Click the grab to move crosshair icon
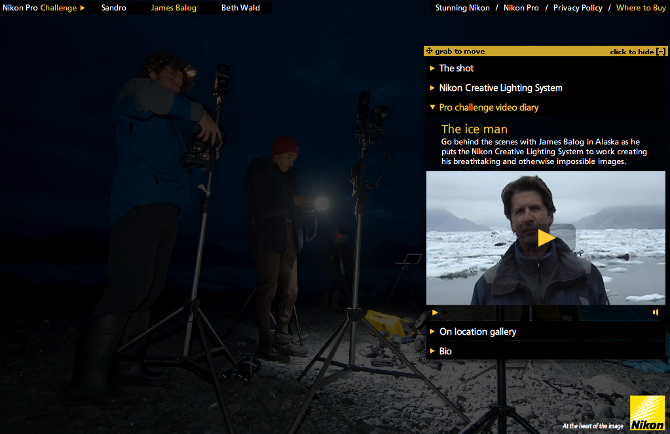 tap(429, 51)
